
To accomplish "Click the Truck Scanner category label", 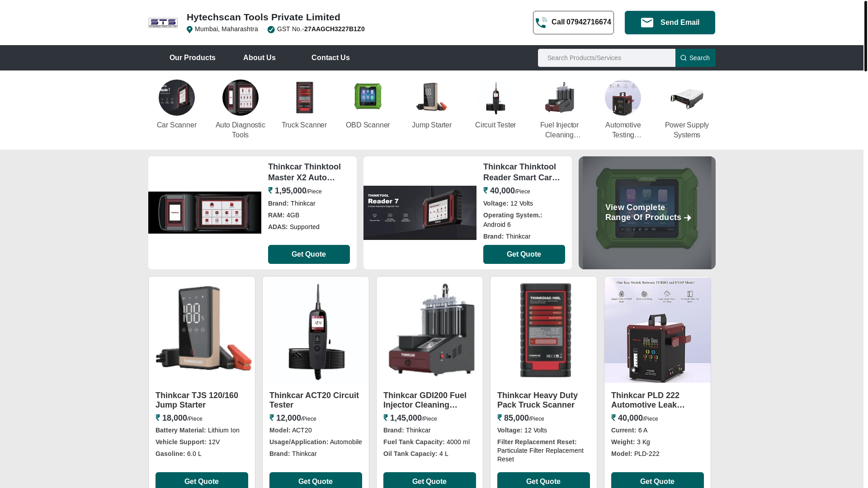I will 304,125.
